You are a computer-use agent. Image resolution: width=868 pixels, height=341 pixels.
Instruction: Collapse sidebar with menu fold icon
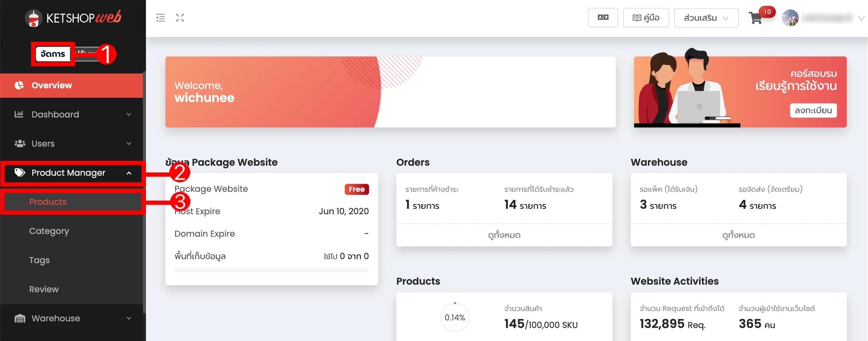[x=160, y=18]
